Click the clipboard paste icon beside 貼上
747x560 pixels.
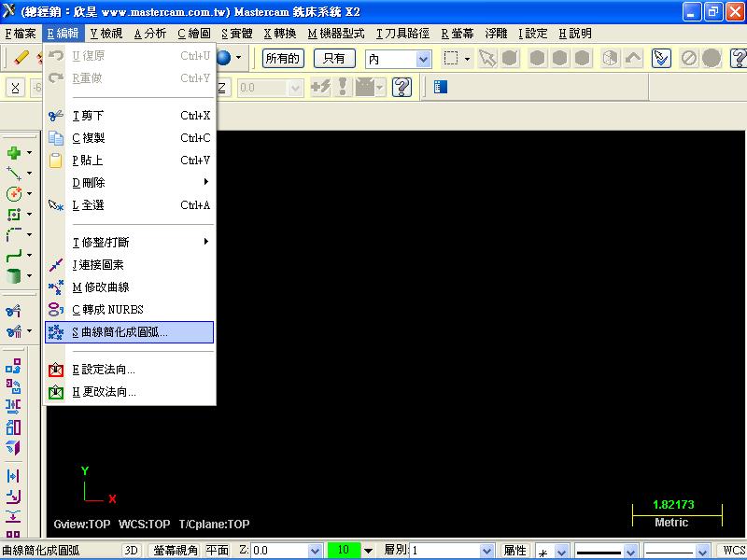(x=56, y=160)
